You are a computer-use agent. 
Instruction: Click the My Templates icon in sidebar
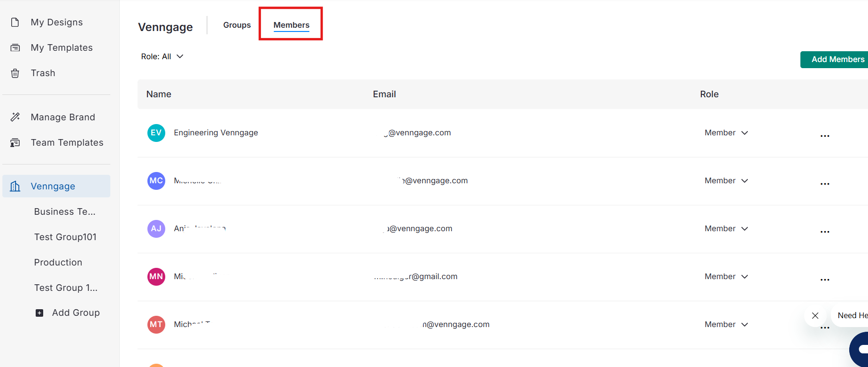(x=15, y=48)
